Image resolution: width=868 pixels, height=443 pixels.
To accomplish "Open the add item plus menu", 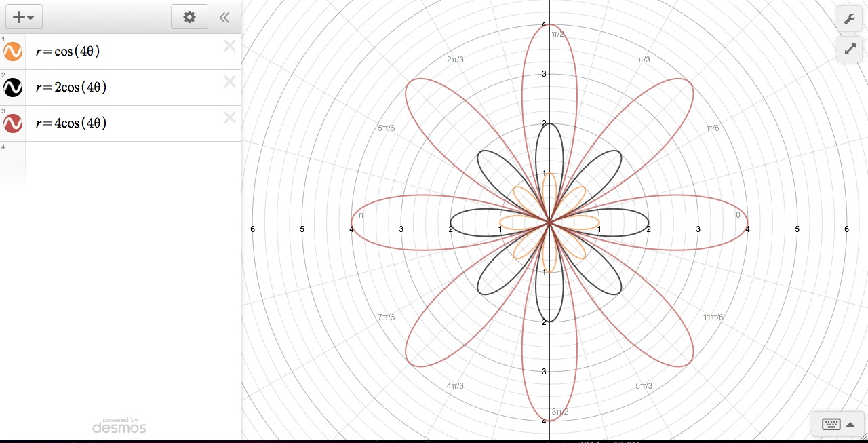I will tap(24, 17).
